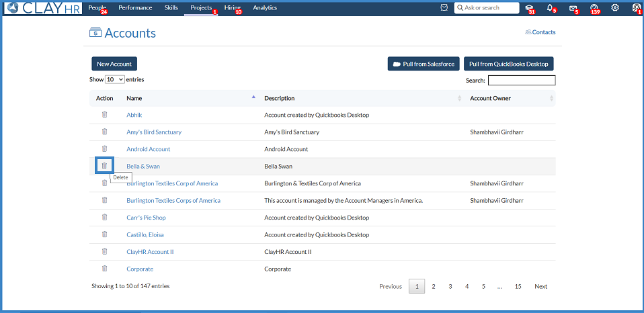Open the Contacts link
Screen dimensions: 644x313
(540, 32)
